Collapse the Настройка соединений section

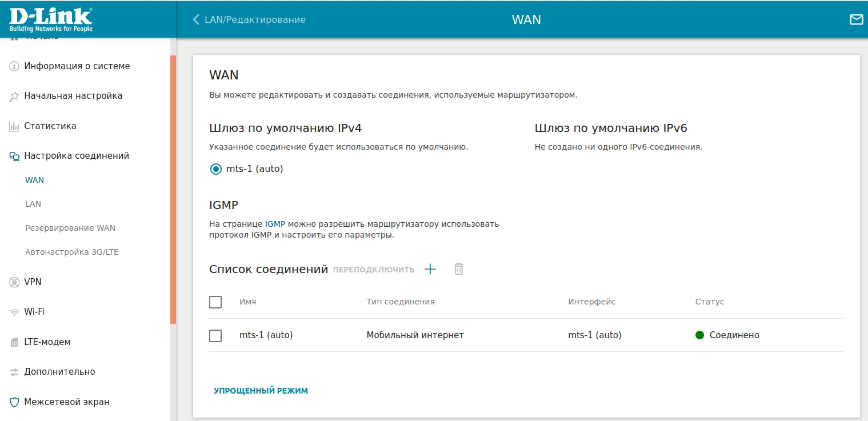click(x=77, y=156)
